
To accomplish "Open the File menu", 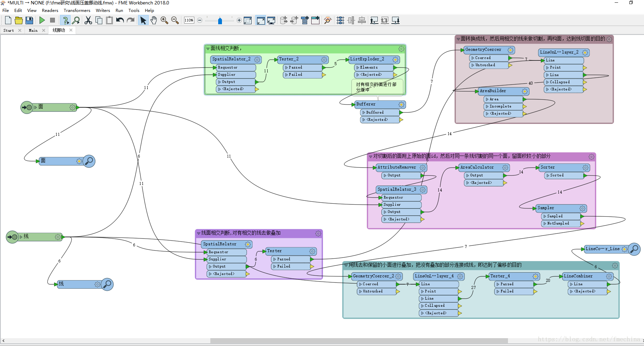I will coord(6,11).
